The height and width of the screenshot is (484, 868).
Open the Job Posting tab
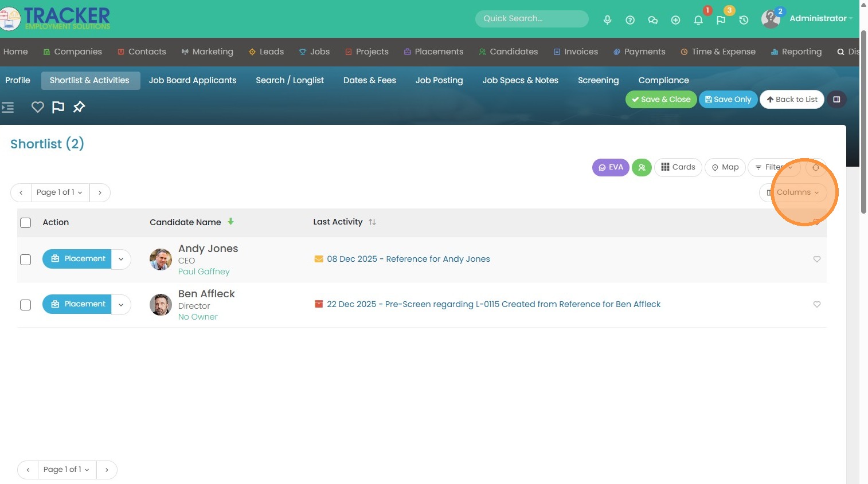[439, 80]
